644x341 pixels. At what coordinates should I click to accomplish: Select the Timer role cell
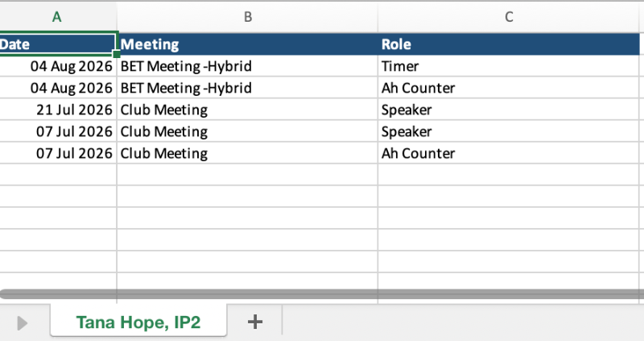pos(509,66)
